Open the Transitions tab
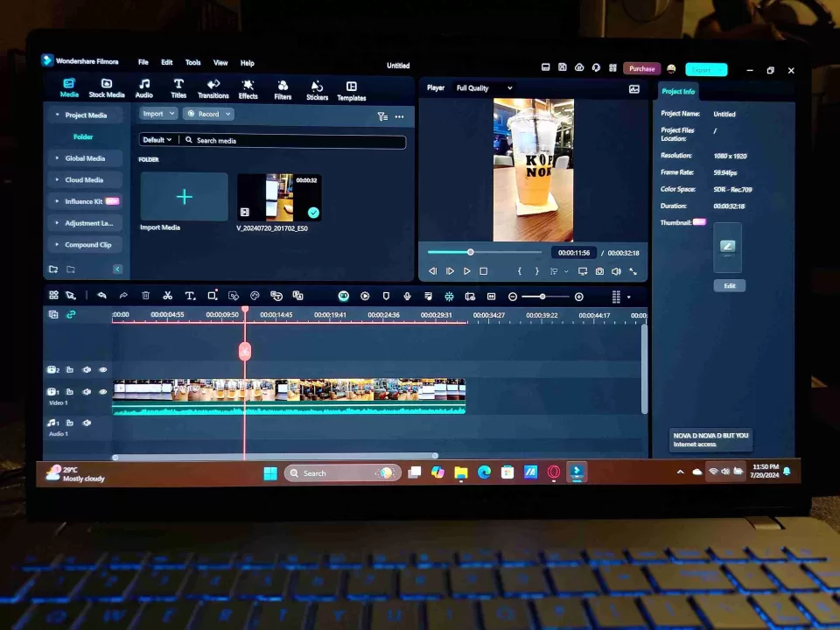The height and width of the screenshot is (630, 840). coord(213,89)
